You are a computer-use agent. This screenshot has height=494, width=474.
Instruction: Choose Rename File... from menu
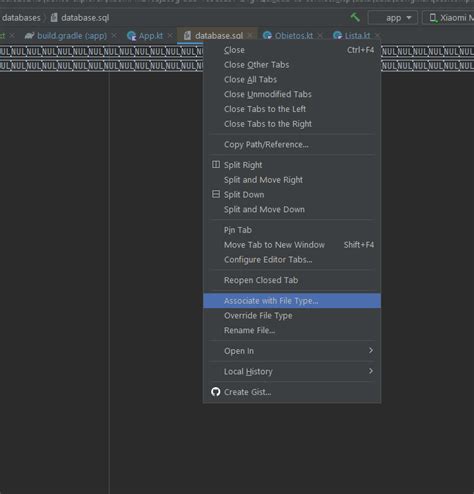coord(292,330)
